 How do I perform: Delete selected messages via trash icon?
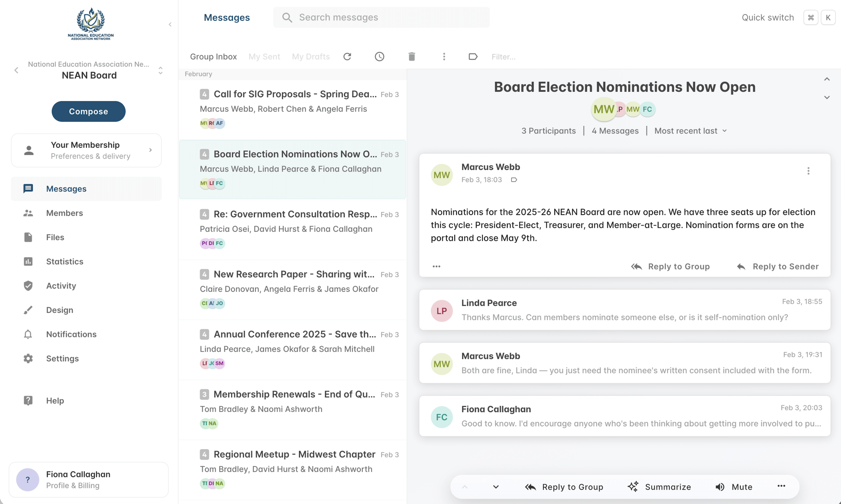pyautogui.click(x=411, y=56)
